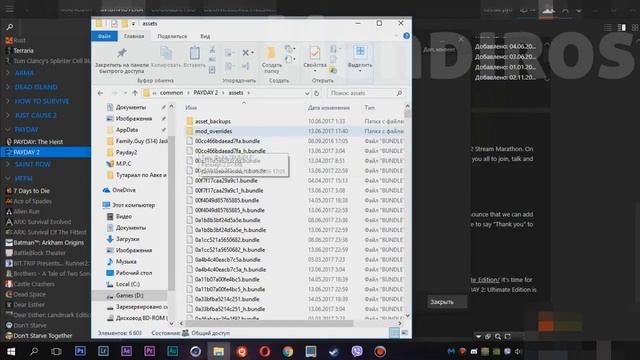This screenshot has height=360, width=640.
Task: Expand the SAINT ROW category
Action: pos(8,164)
